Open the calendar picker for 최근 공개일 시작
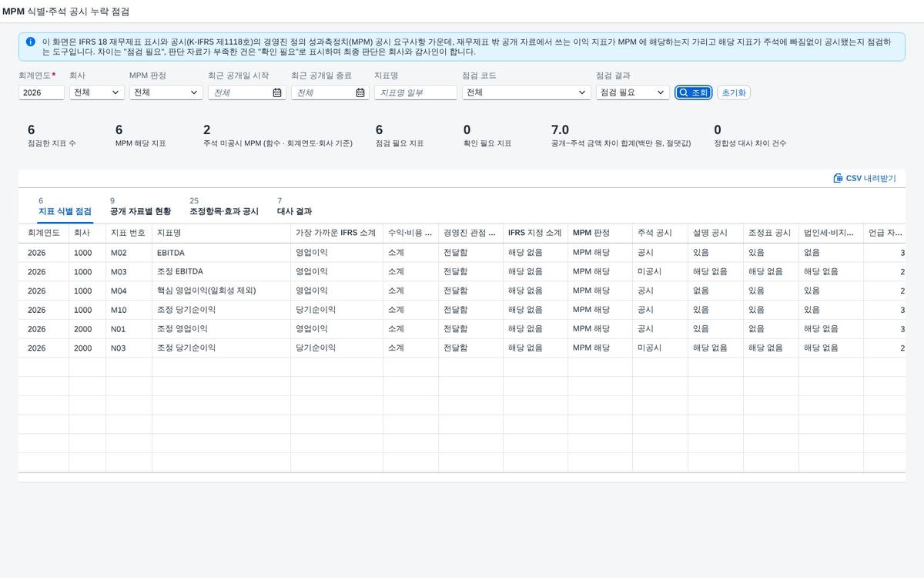 [x=277, y=92]
